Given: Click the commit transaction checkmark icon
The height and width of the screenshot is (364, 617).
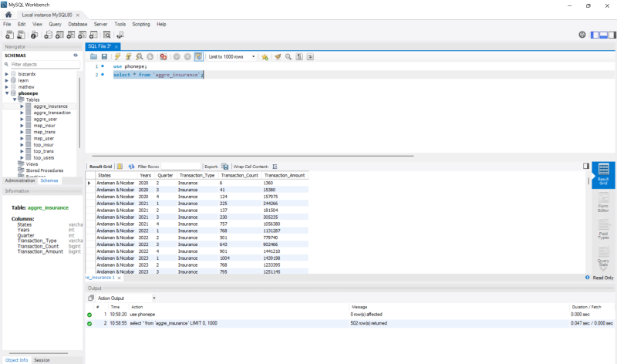Looking at the screenshot, I should [x=177, y=56].
